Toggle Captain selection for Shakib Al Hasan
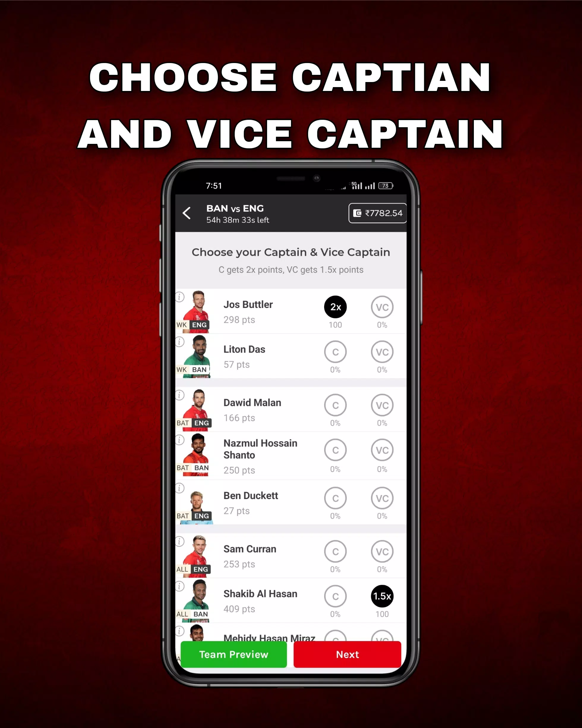The height and width of the screenshot is (728, 582). pos(334,596)
